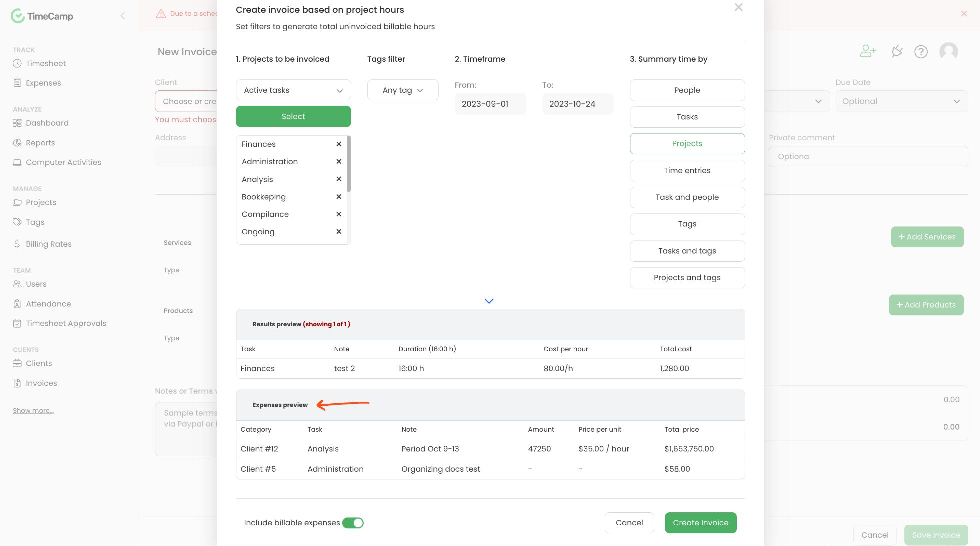Select Projects summary option
The height and width of the screenshot is (546, 980).
[x=687, y=144]
